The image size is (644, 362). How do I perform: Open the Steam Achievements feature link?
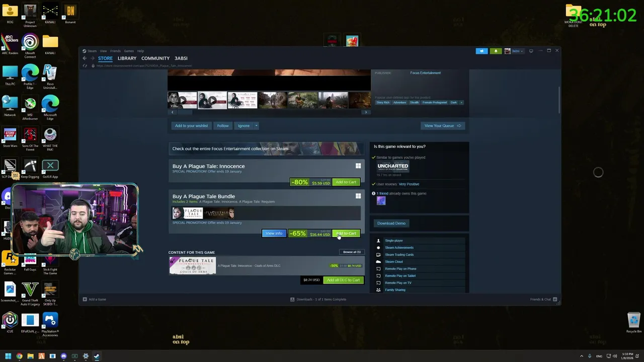(399, 247)
